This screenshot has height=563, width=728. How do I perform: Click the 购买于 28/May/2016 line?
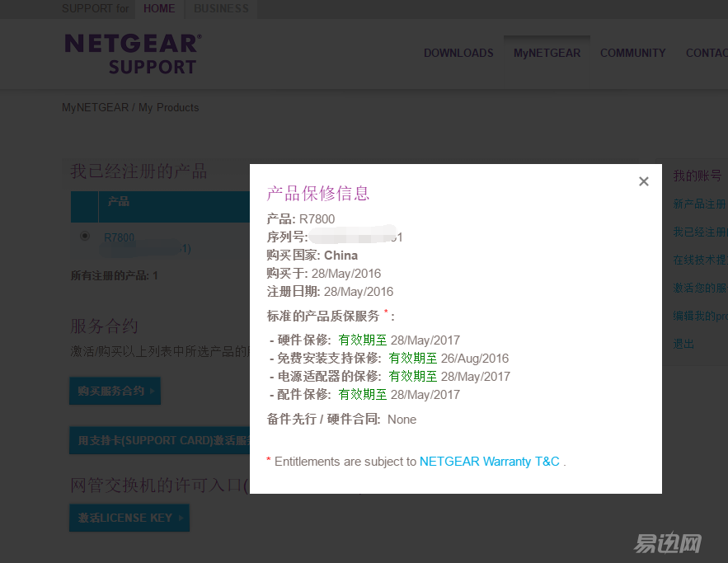pos(324,274)
